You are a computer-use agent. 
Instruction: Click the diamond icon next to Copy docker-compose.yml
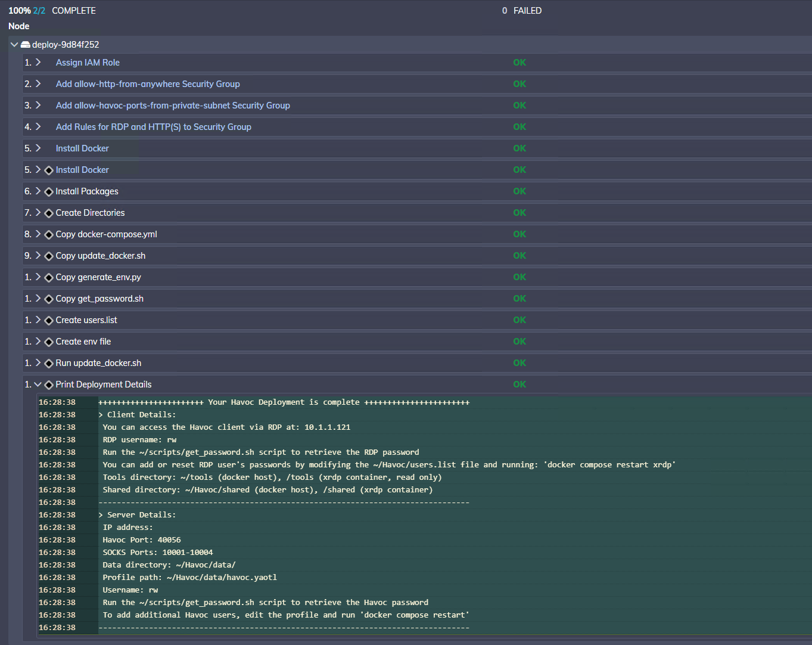[49, 235]
